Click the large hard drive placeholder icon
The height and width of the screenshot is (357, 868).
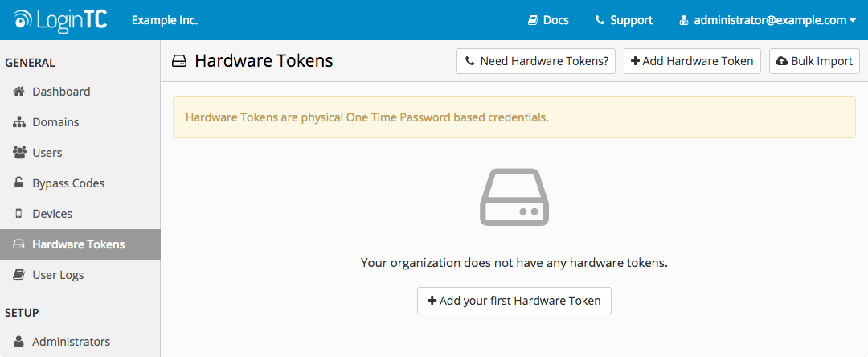tap(514, 196)
